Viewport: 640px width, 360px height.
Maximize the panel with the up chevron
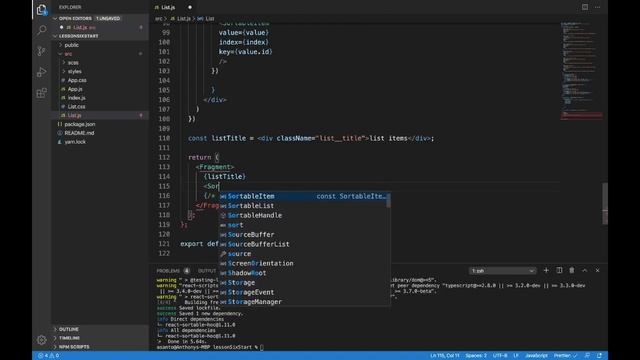(x=584, y=270)
